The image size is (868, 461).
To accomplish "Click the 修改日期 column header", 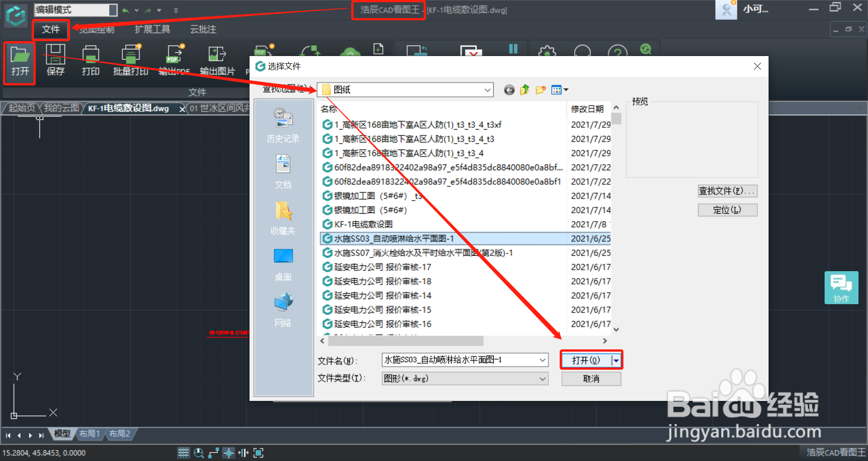I will click(x=587, y=109).
